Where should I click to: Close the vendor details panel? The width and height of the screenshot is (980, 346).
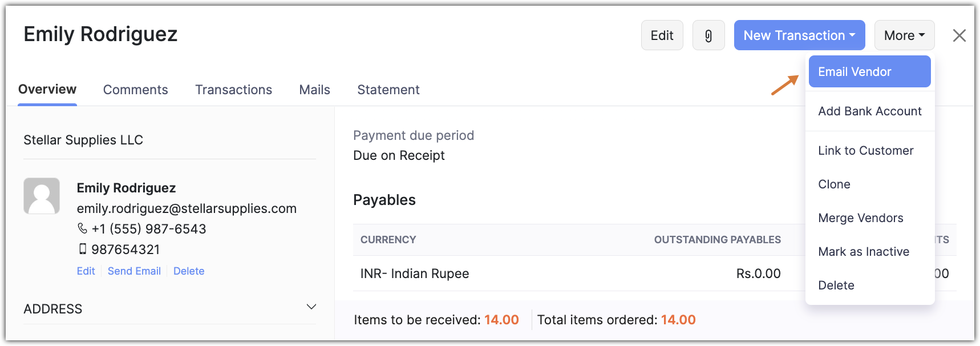coord(959,35)
